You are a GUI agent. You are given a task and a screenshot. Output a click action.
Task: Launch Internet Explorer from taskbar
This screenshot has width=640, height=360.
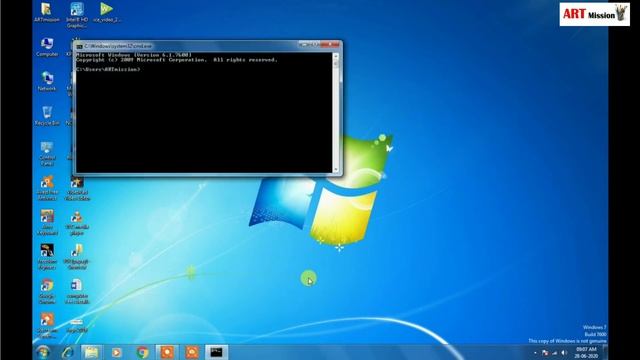pyautogui.click(x=67, y=352)
